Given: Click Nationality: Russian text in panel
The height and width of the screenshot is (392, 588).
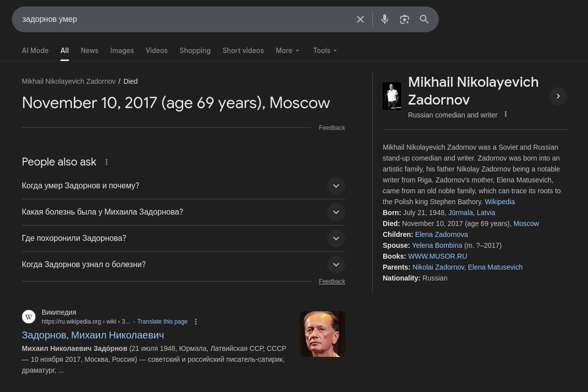Looking at the screenshot, I should pos(415,278).
